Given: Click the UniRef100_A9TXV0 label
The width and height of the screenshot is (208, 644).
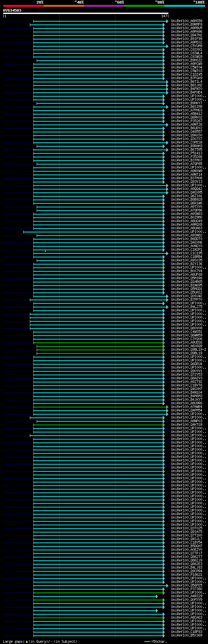Looking at the screenshot, I should pos(187,207).
